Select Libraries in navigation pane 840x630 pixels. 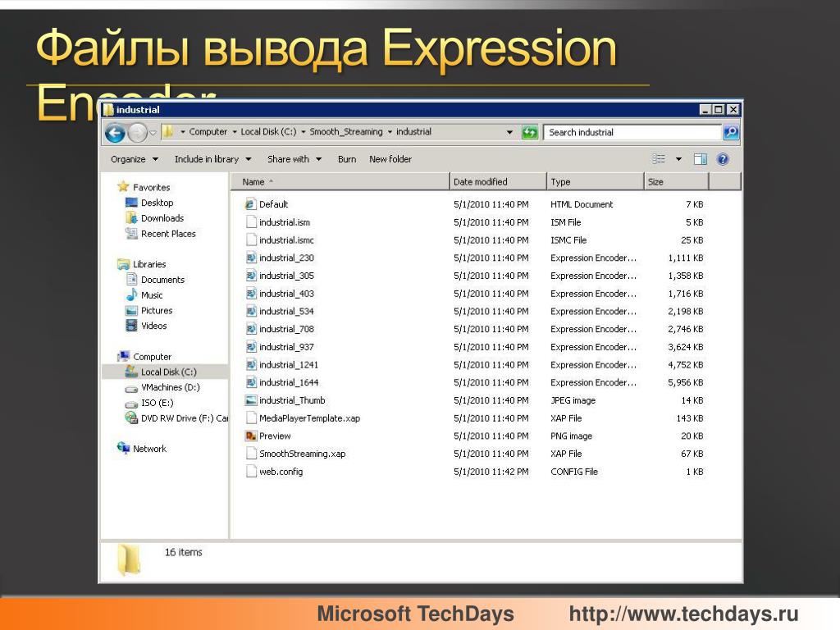(149, 264)
